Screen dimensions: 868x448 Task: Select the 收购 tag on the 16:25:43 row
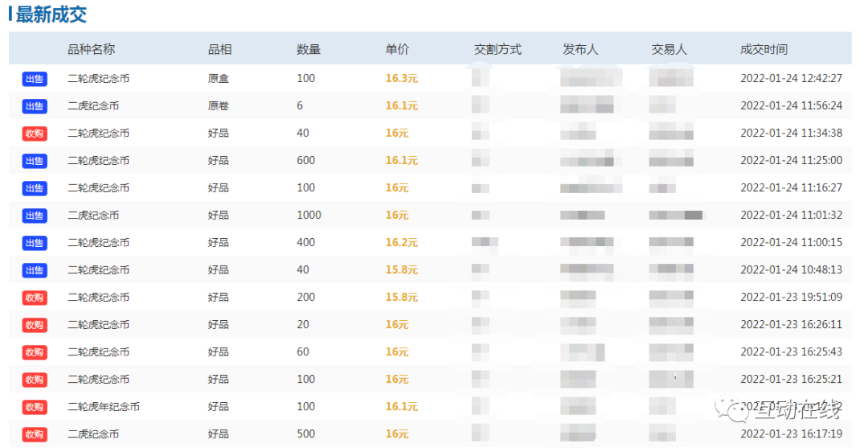point(35,352)
